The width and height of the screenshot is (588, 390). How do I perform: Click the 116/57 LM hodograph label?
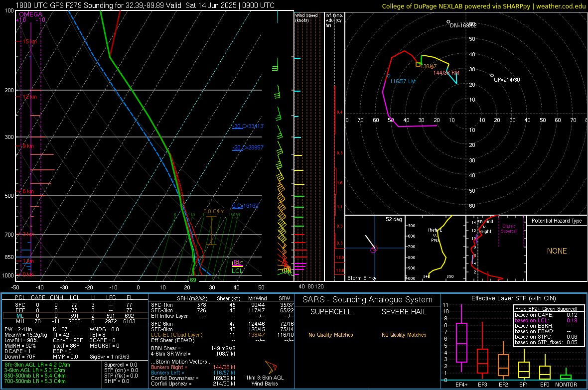tap(403, 81)
